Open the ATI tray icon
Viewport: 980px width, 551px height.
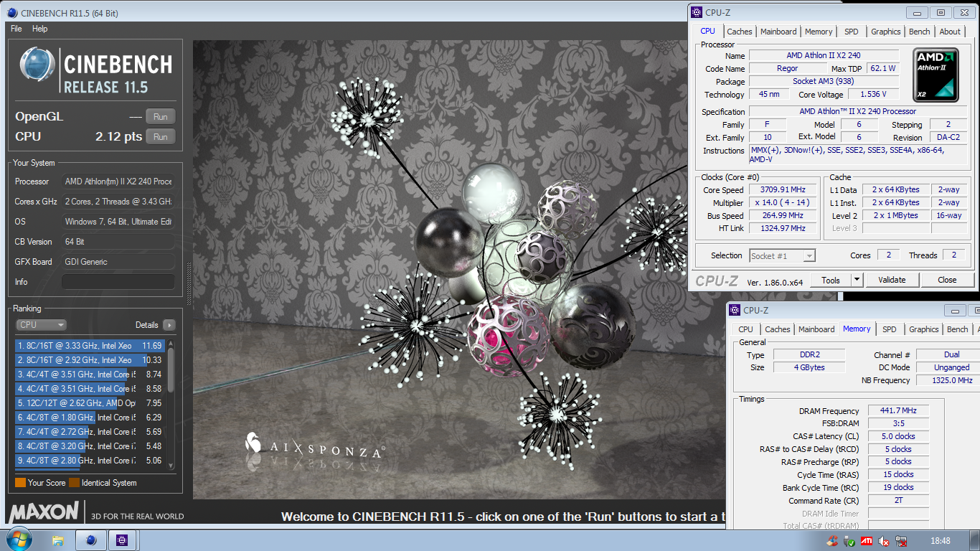click(867, 541)
